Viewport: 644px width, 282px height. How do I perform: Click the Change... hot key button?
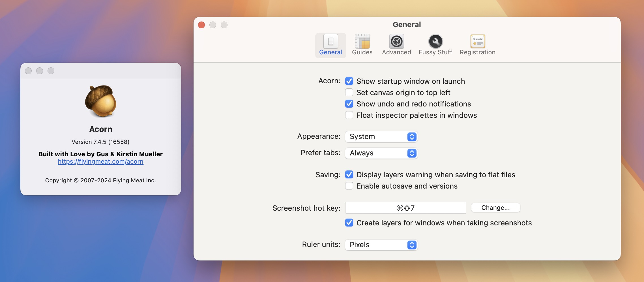pyautogui.click(x=495, y=208)
